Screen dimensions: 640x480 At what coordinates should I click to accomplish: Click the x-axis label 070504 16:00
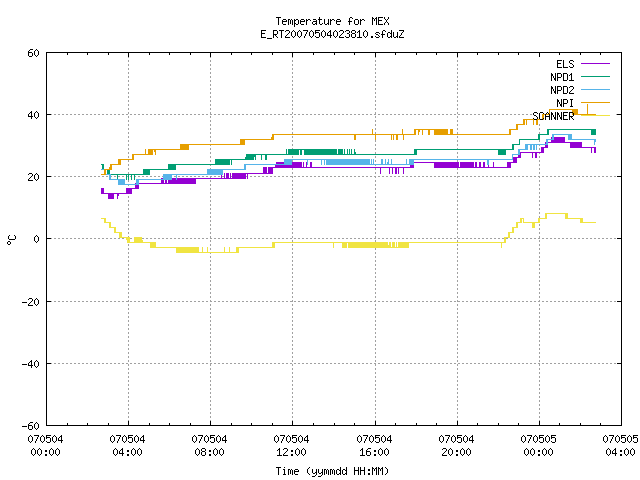tap(374, 446)
